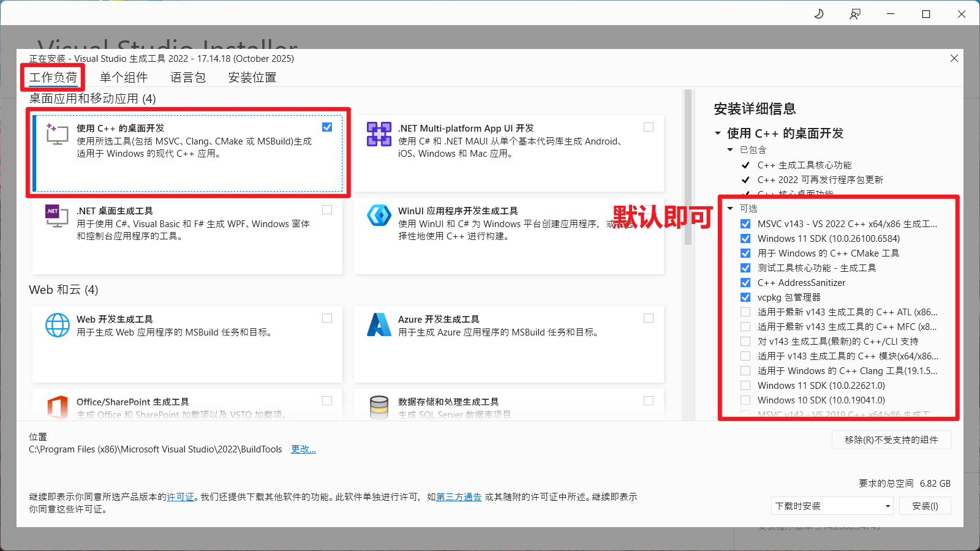
Task: Check Windows 10 SDK (10.0.19041.0)
Action: pyautogui.click(x=745, y=400)
